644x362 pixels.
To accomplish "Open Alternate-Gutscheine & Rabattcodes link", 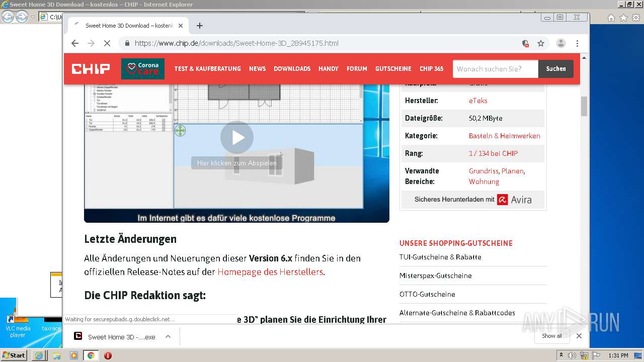I will tap(457, 313).
